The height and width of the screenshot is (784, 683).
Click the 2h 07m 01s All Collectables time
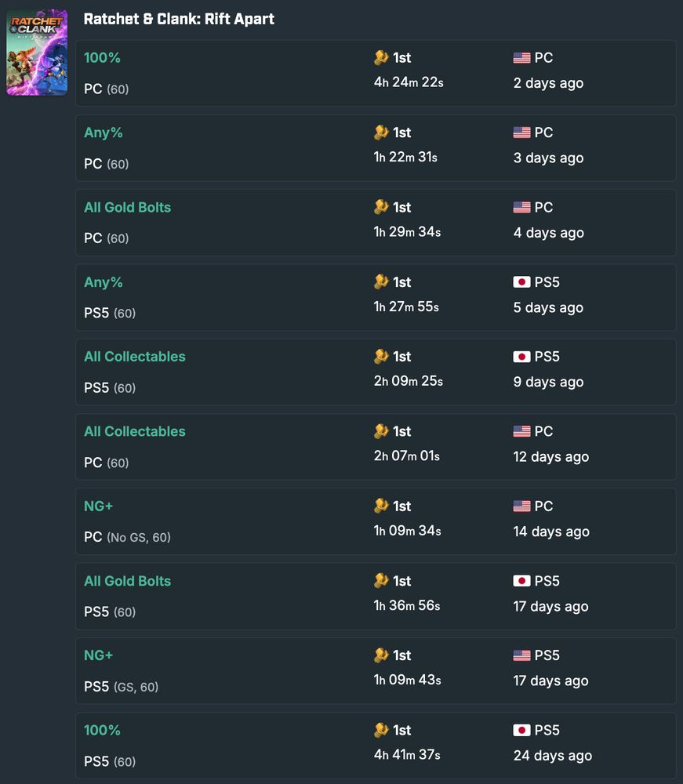pyautogui.click(x=407, y=456)
